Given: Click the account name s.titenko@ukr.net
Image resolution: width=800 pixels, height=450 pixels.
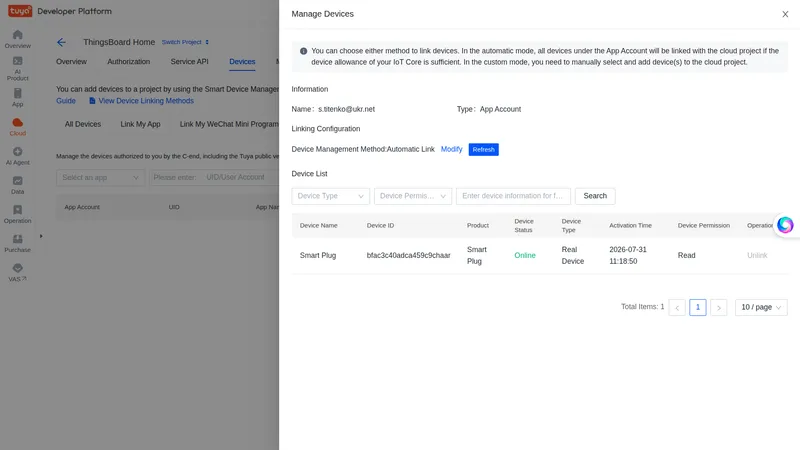Looking at the screenshot, I should [346, 109].
